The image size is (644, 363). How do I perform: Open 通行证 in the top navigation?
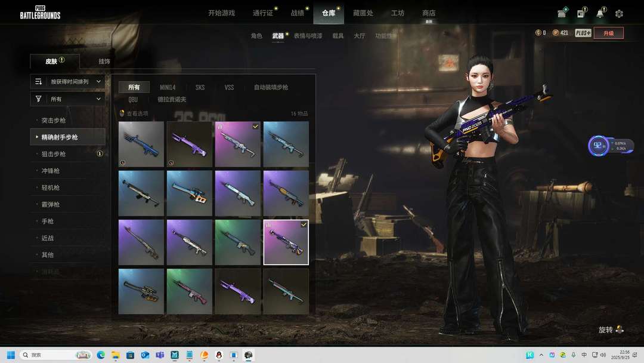pos(264,13)
